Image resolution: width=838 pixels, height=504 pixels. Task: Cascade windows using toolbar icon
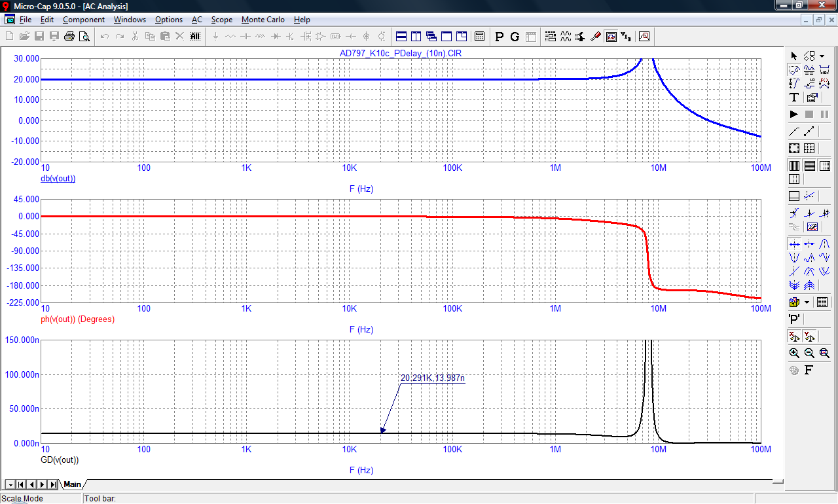[x=431, y=37]
